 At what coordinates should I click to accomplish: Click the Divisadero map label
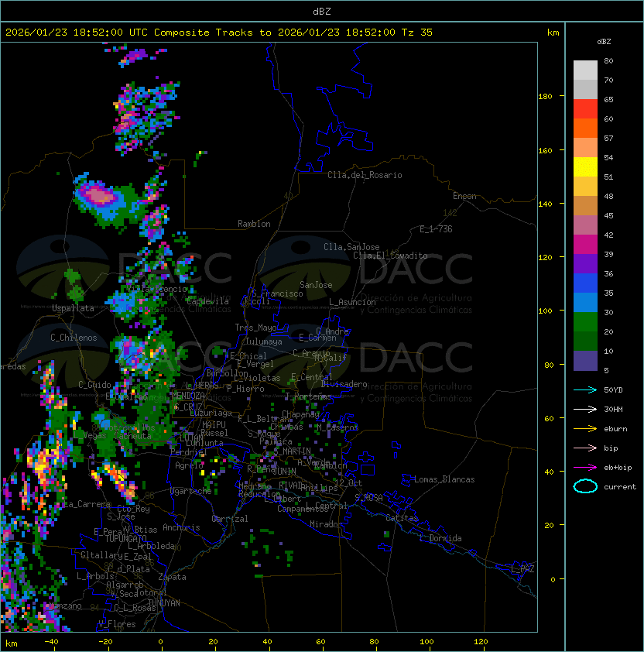pos(344,384)
